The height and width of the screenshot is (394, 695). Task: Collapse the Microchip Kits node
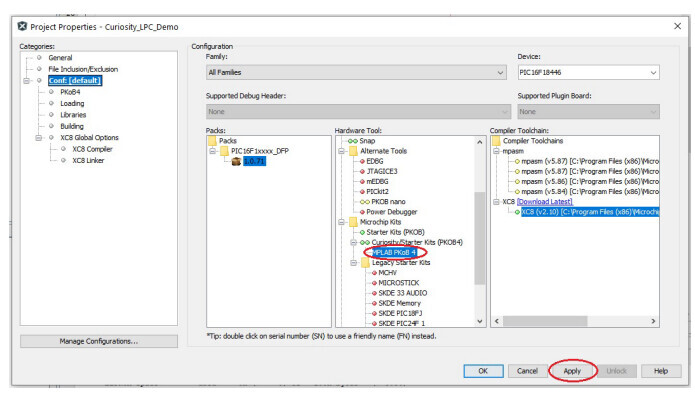point(342,222)
